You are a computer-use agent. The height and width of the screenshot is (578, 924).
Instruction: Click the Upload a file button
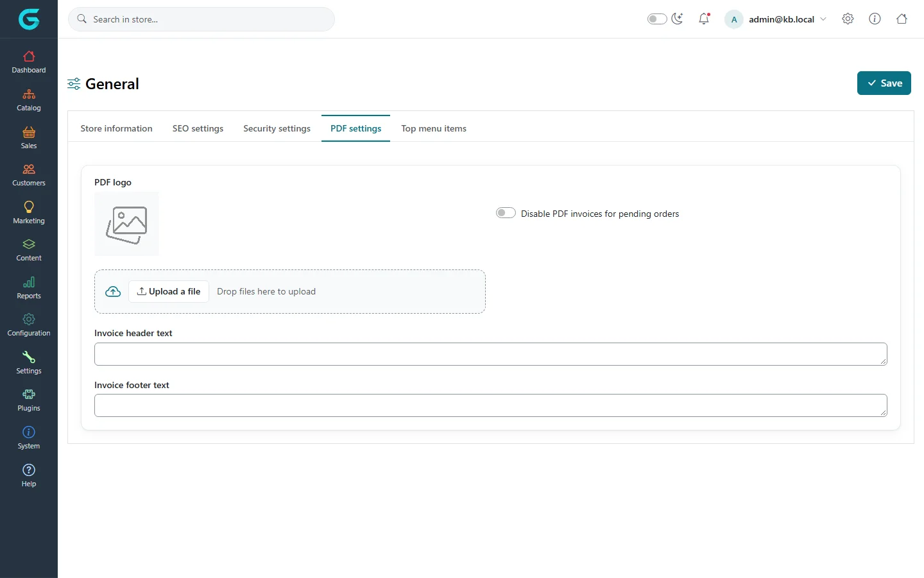pos(169,291)
